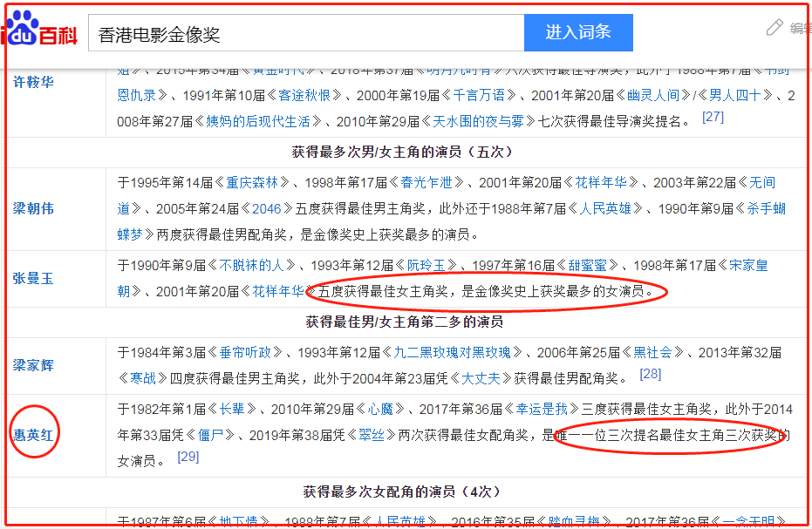This screenshot has width=812, height=529.
Task: Open the 不脱袜的人 film link
Action: (x=252, y=266)
